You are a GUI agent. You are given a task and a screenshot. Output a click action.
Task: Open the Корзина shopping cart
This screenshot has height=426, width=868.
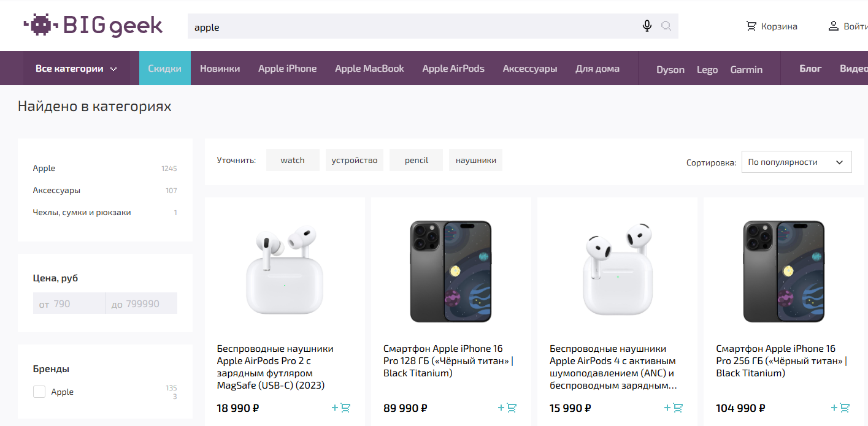coord(771,26)
